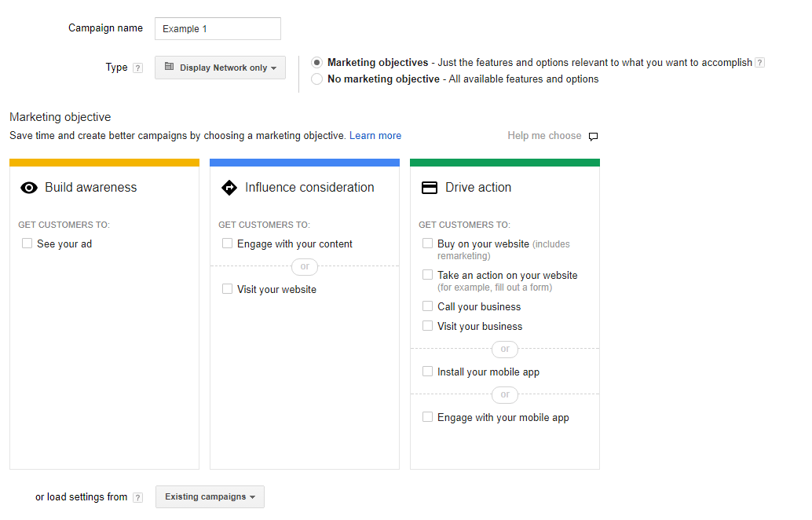This screenshot has width=812, height=520.
Task: Click the Help me choose chat icon
Action: (594, 136)
